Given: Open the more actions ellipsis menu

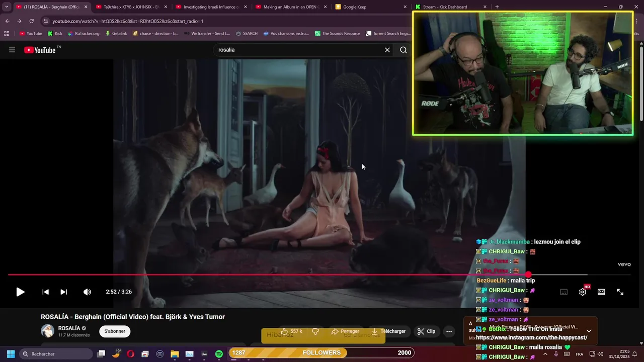Looking at the screenshot, I should click(x=449, y=331).
